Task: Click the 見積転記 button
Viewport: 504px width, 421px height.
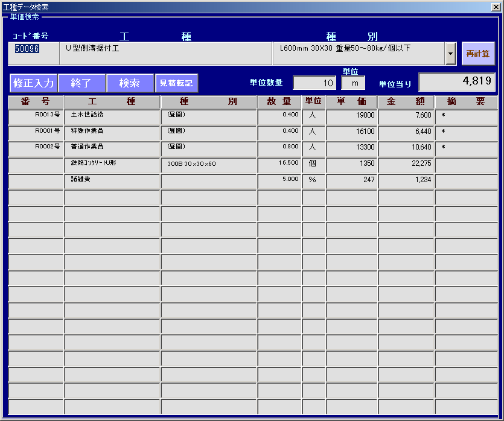Action: [x=176, y=83]
